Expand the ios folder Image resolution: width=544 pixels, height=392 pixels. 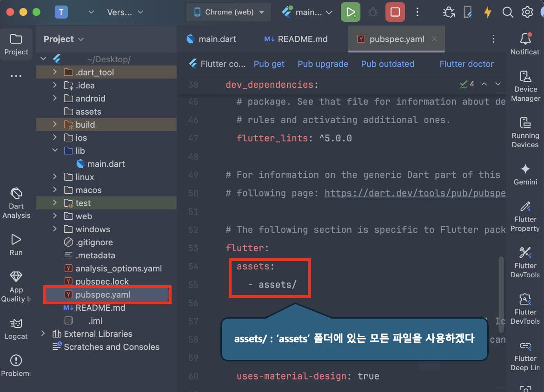(x=54, y=137)
